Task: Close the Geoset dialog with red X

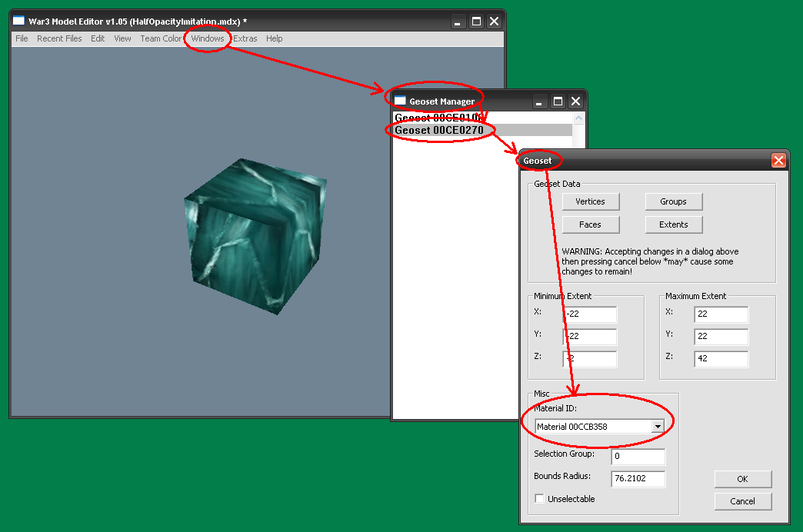Action: [x=778, y=160]
